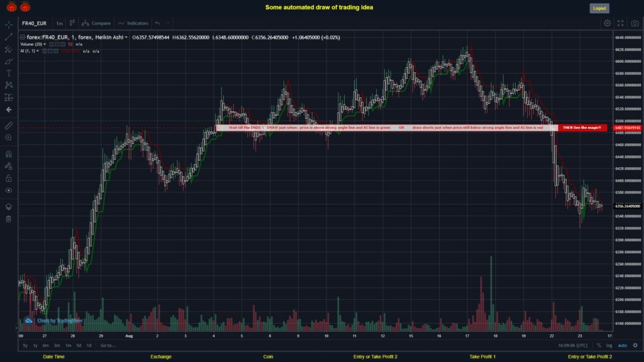
Task: Select the 1y time range
Action: click(x=35, y=346)
